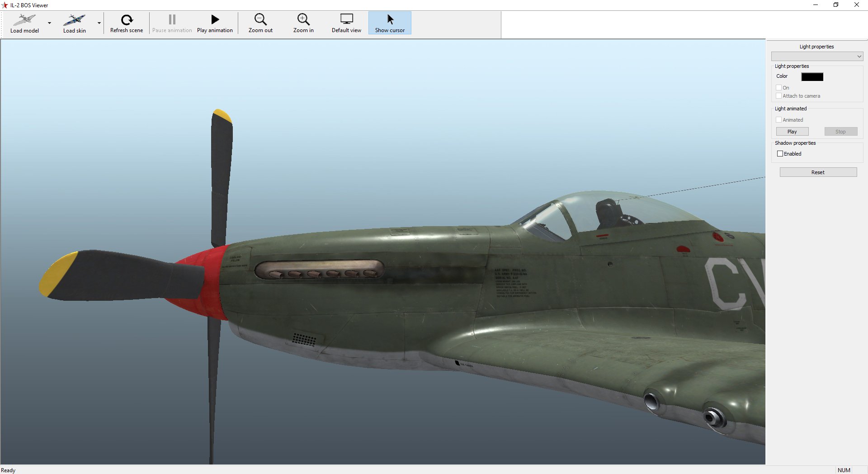The image size is (868, 474).
Task: Click the Load skin airplane icon
Action: pos(74,19)
